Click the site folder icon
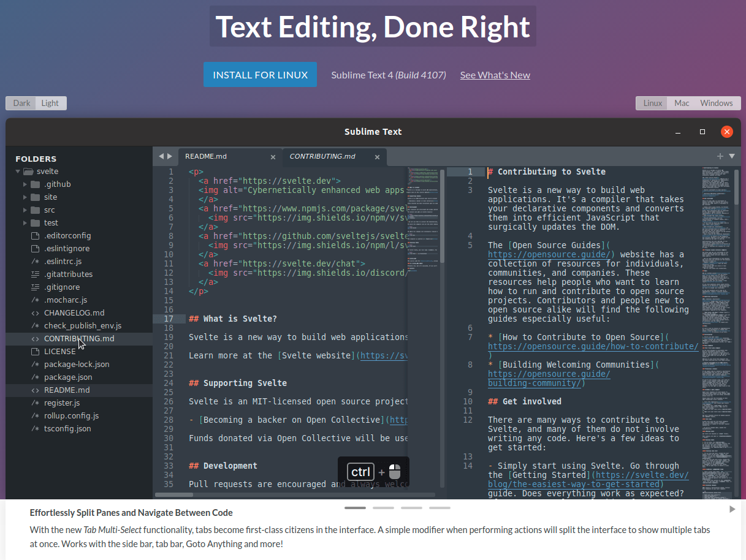The height and width of the screenshot is (560, 746). [x=35, y=197]
